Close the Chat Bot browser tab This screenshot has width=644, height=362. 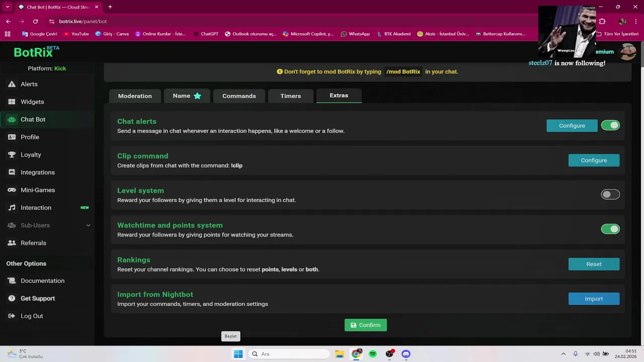coord(97,7)
